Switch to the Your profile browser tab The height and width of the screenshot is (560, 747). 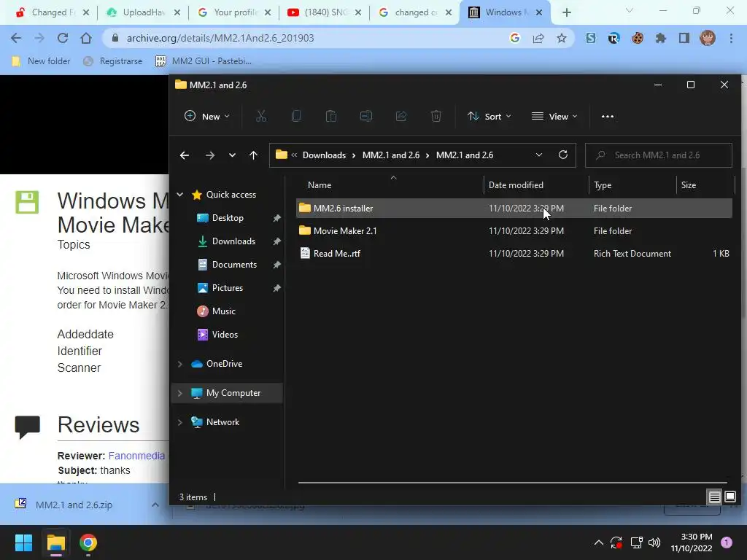point(235,12)
